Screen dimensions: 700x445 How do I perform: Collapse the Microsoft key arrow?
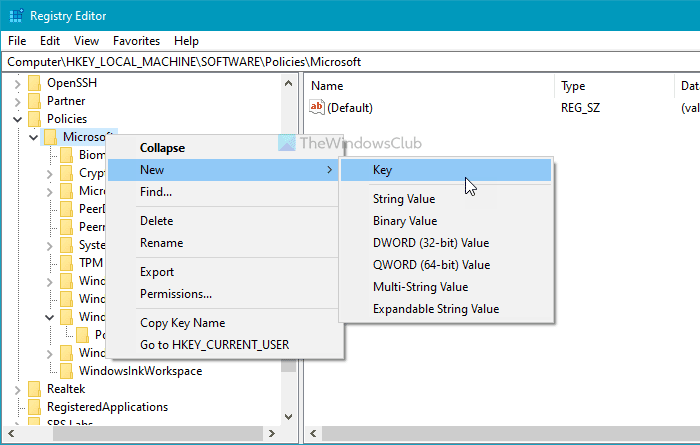click(33, 137)
